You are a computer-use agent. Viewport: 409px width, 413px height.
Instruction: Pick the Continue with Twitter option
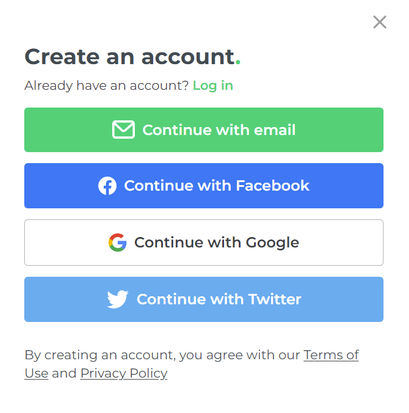(x=204, y=299)
